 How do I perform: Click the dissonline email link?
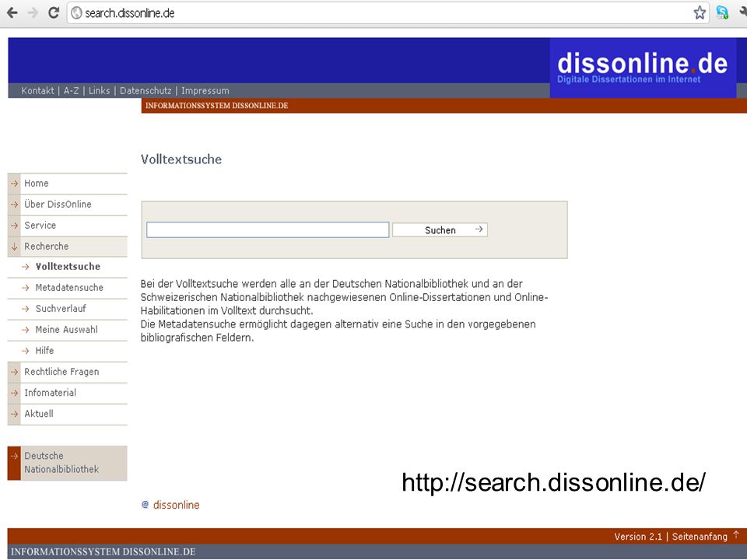pos(177,505)
